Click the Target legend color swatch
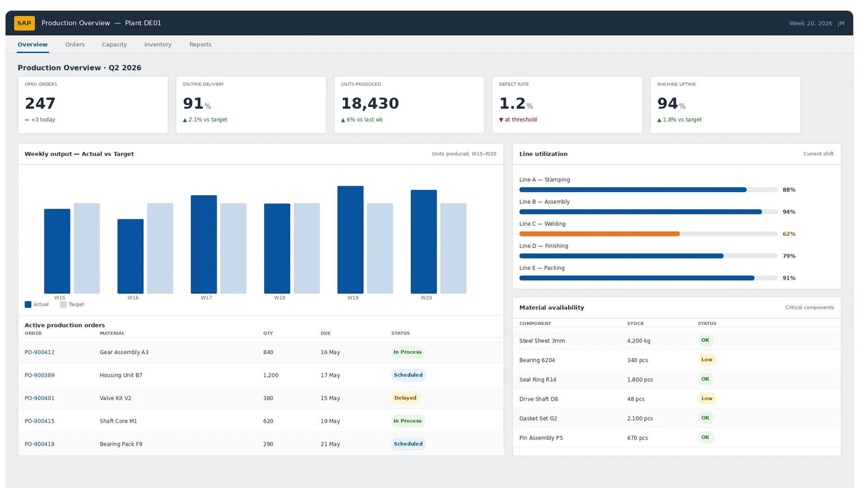868x488 pixels. click(63, 305)
